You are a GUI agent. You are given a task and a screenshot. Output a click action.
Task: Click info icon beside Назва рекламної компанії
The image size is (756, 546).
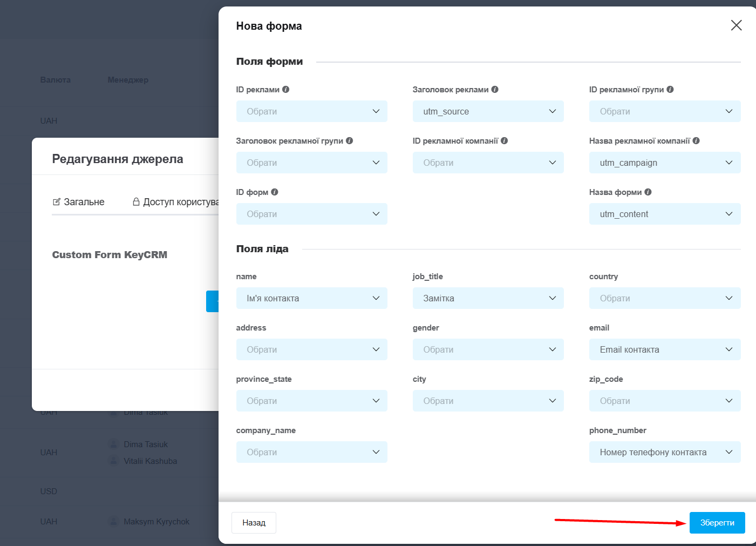tap(696, 141)
